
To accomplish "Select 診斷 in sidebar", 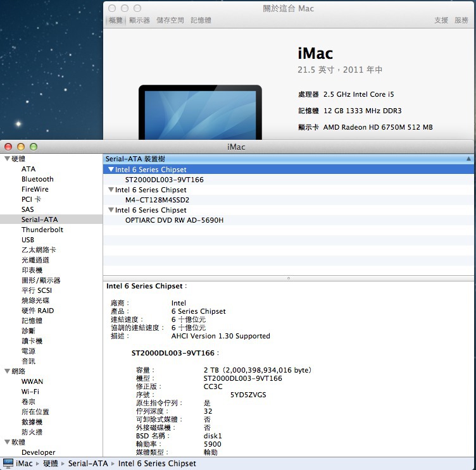I will (28, 331).
